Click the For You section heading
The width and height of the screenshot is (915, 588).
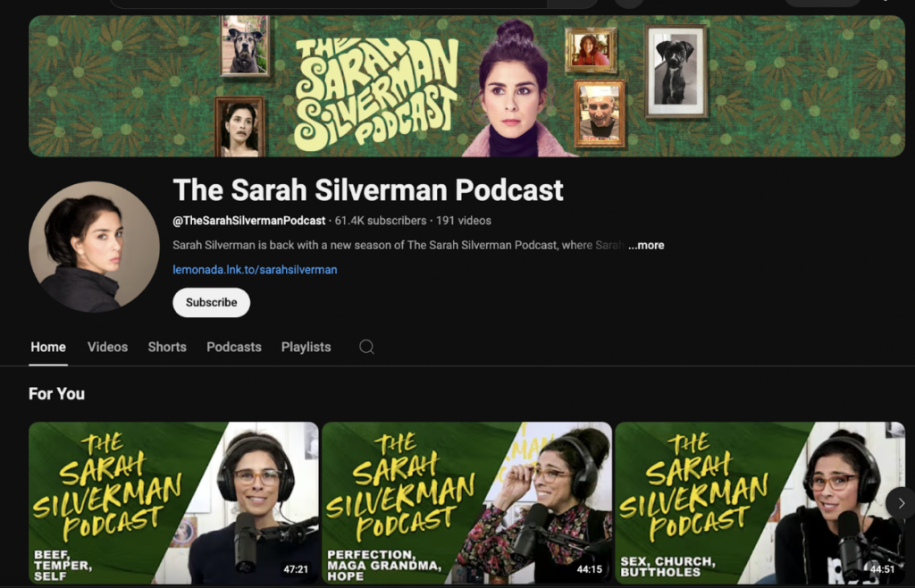point(56,394)
